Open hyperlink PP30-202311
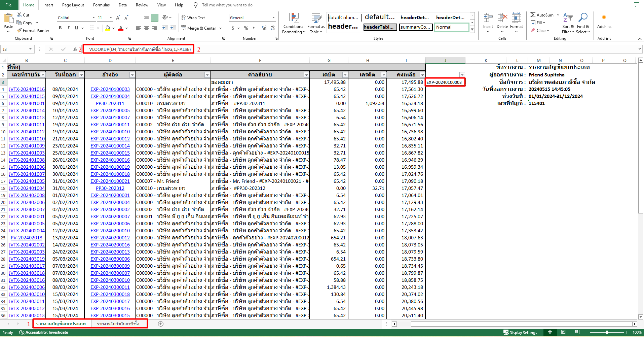 pyautogui.click(x=110, y=103)
